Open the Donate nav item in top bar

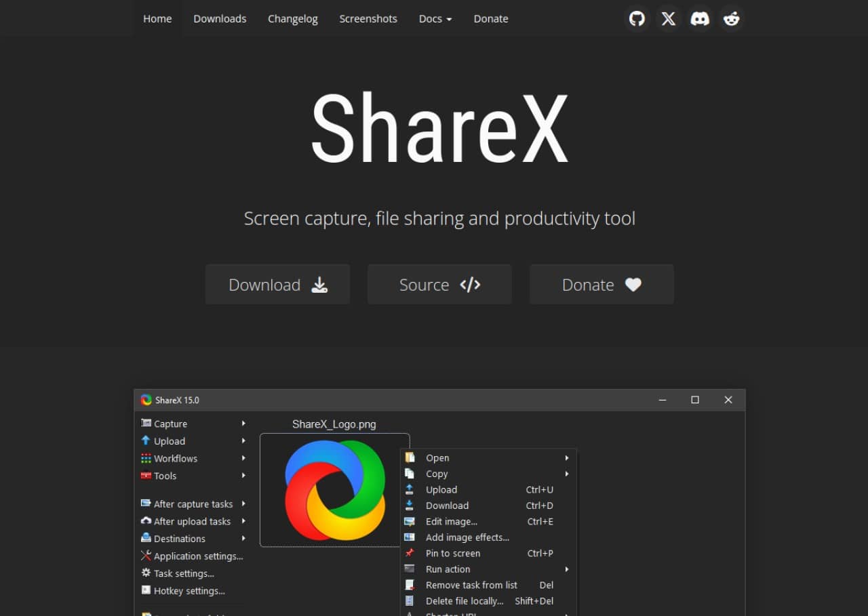(491, 18)
